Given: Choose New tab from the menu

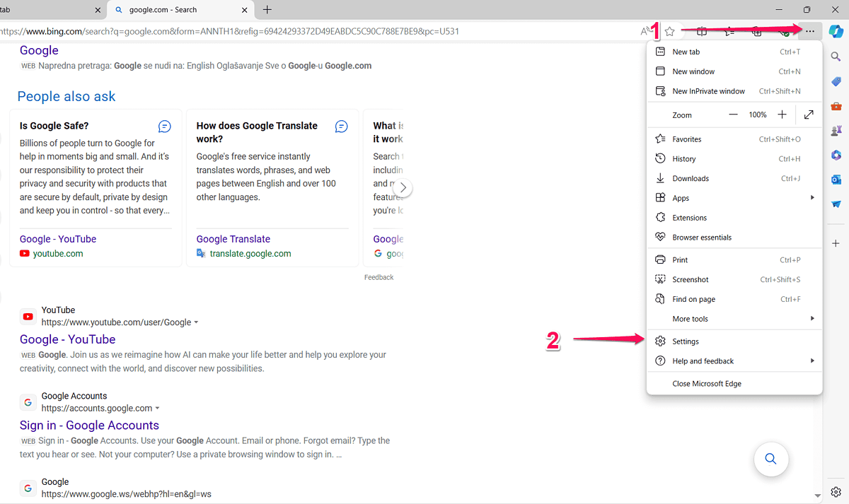Looking at the screenshot, I should [x=734, y=52].
